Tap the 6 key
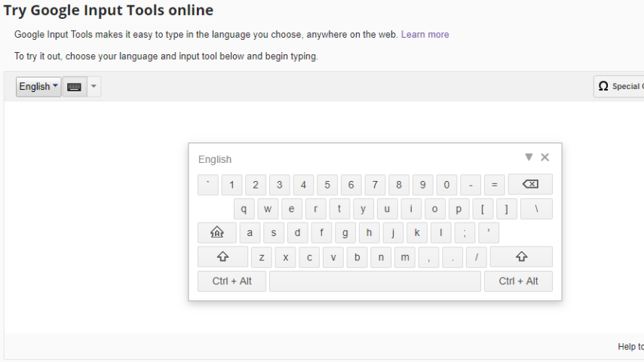 351,185
